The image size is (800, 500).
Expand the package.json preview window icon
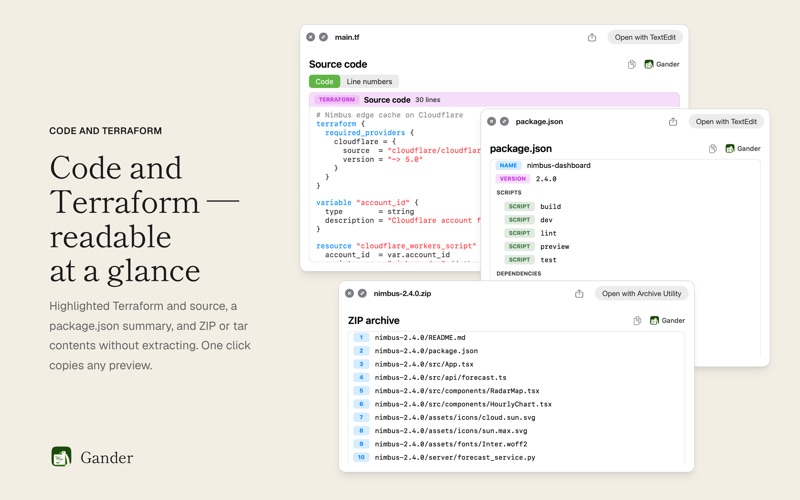(x=504, y=121)
